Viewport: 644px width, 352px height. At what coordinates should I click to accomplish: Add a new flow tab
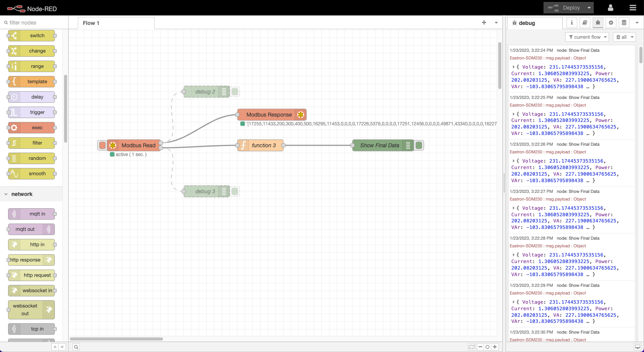click(x=484, y=22)
